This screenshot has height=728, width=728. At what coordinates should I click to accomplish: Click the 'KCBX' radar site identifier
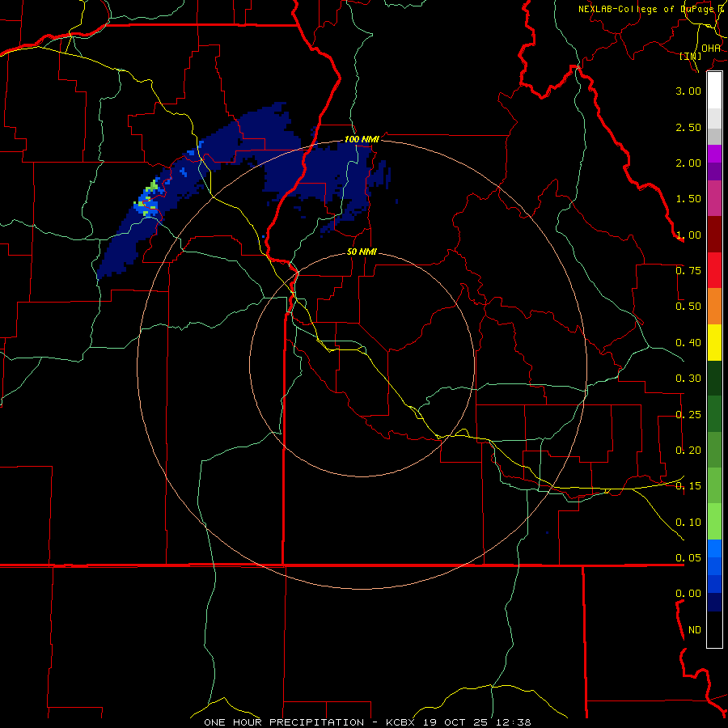tap(400, 722)
